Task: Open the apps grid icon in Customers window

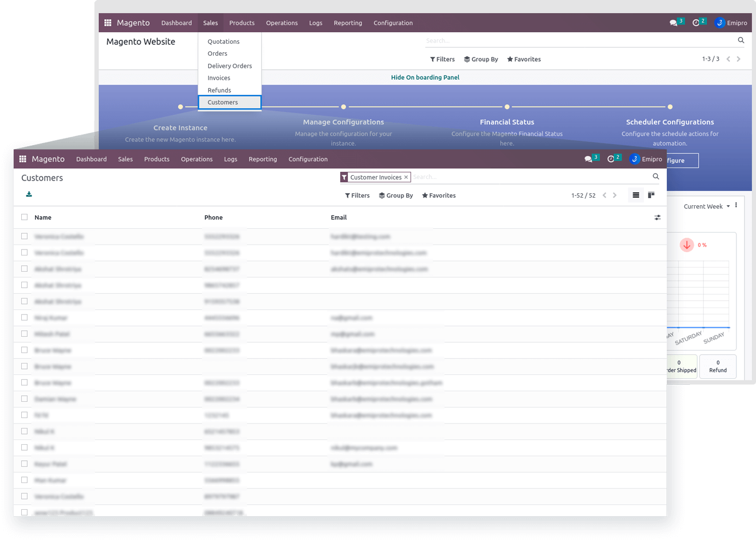Action: click(x=23, y=159)
